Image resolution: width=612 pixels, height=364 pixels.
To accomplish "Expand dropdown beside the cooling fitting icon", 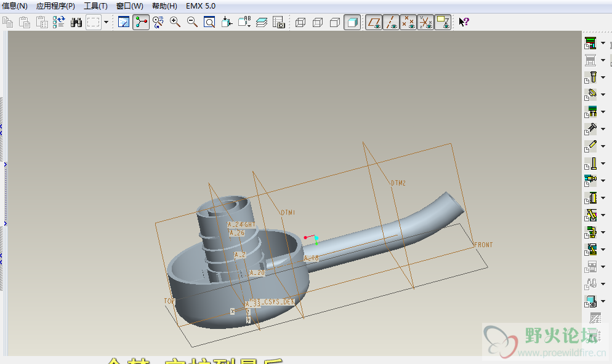I will click(603, 181).
